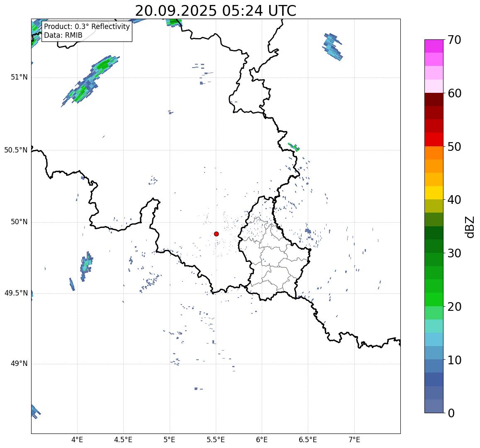Click the "dBZ" colorbar axis label

point(469,227)
